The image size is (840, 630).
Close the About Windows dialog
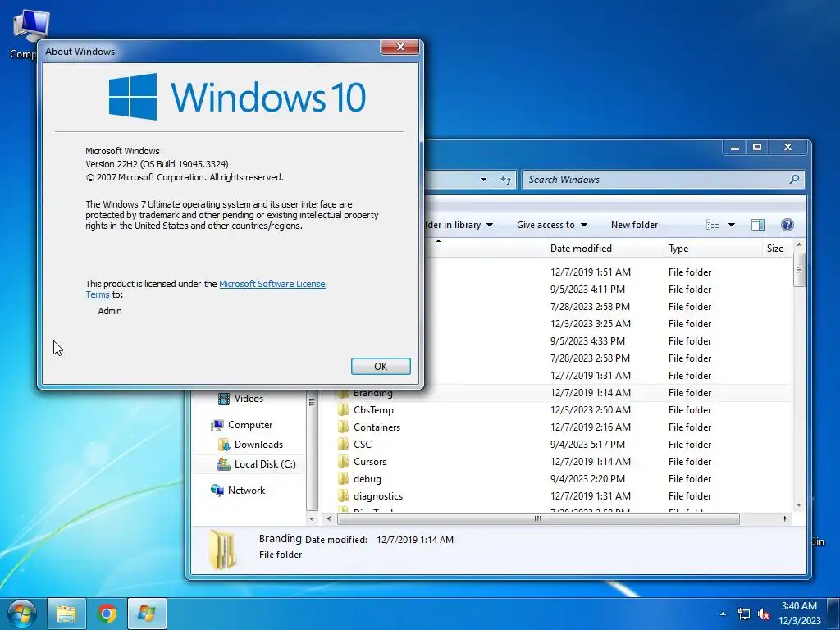click(x=399, y=47)
